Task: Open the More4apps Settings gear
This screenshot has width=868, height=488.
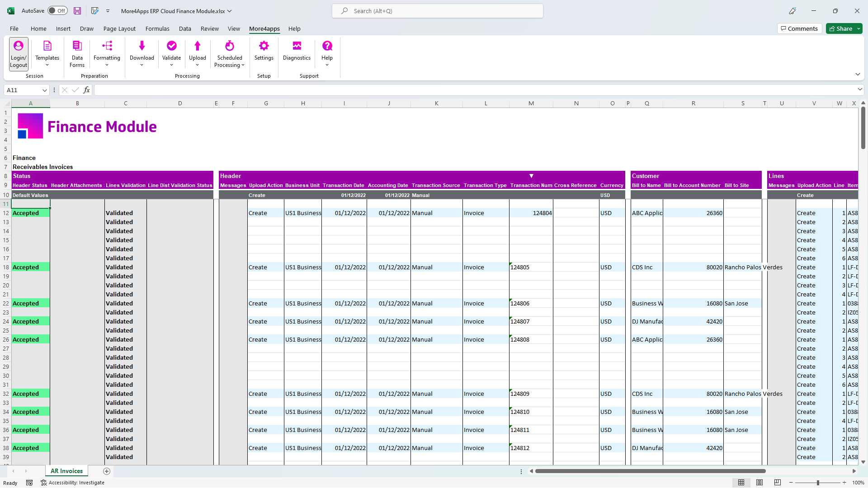Action: (264, 50)
